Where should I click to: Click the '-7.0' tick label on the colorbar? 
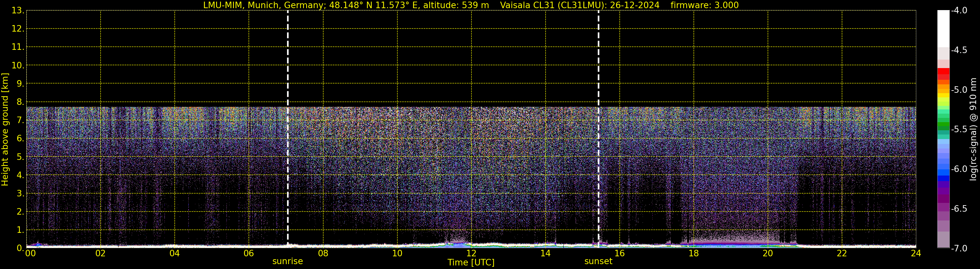pyautogui.click(x=959, y=248)
